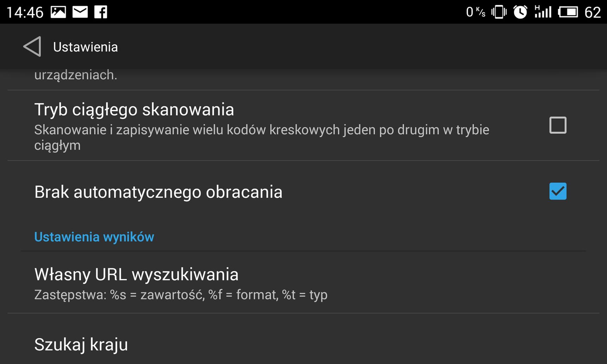Screen dimensions: 607x364
Task: Tap the Ustawienia wyników section header
Action: pyautogui.click(x=94, y=237)
